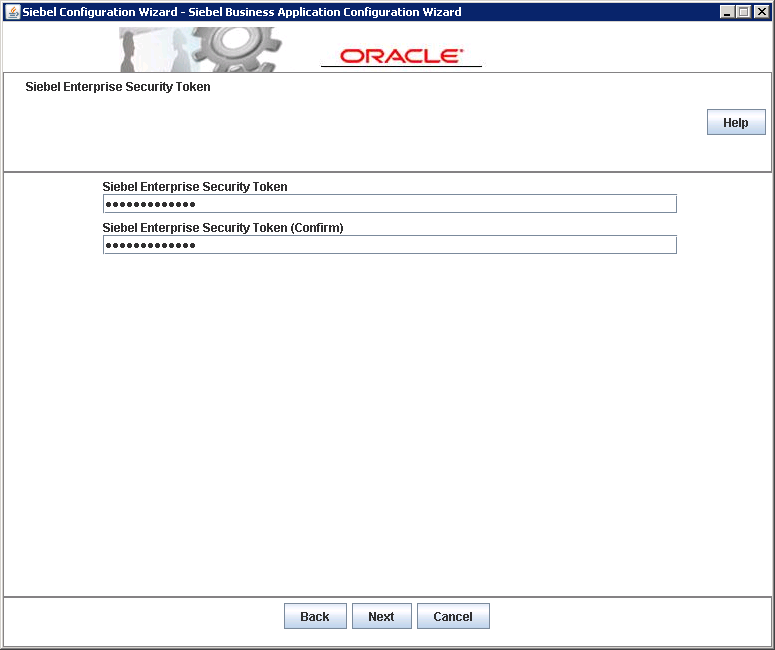
Task: Click the Help button
Action: (x=736, y=122)
